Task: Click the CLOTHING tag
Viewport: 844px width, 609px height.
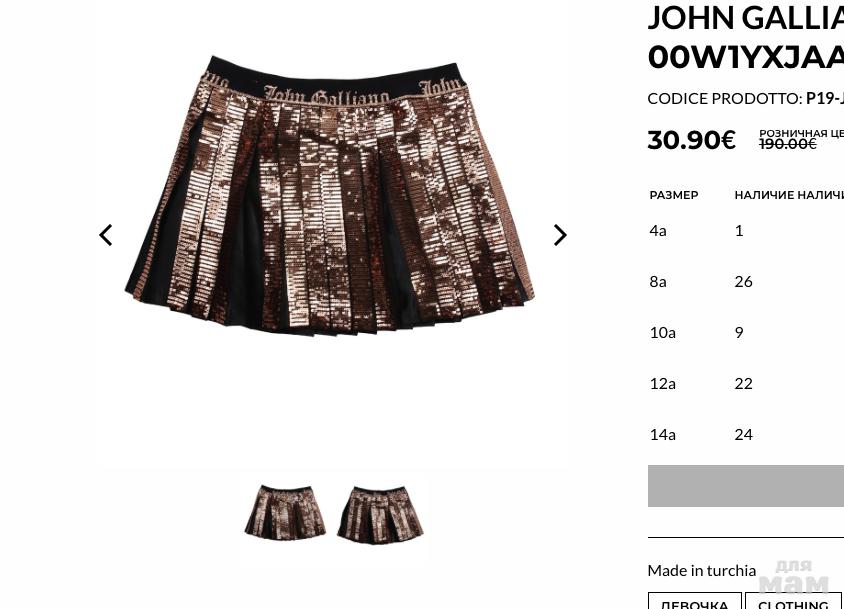Action: tap(793, 602)
